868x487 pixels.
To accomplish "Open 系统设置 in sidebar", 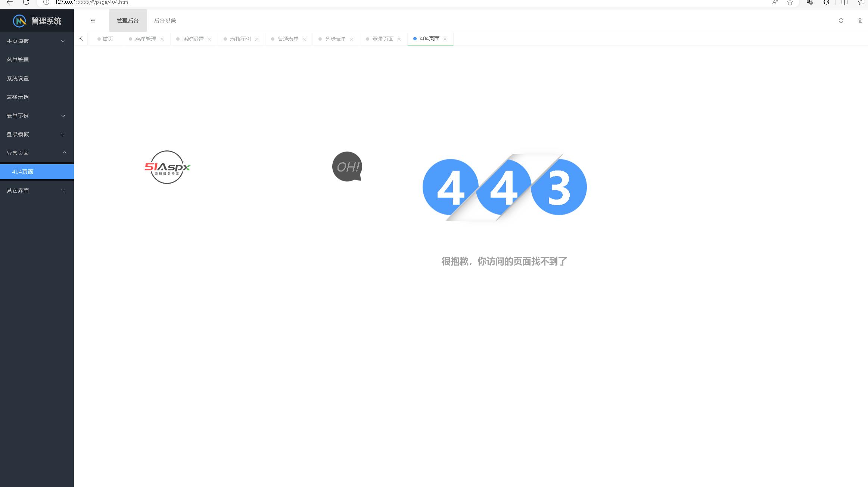I will (37, 78).
